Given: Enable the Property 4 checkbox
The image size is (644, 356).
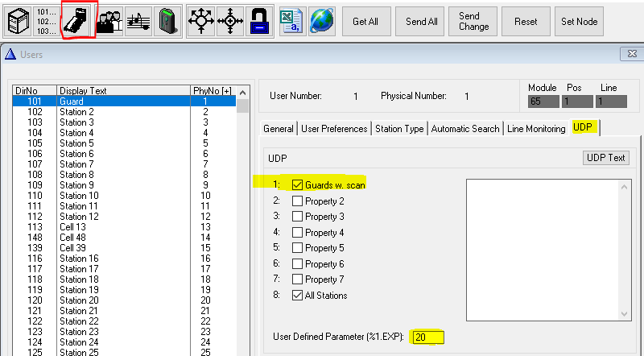Looking at the screenshot, I should click(x=297, y=232).
